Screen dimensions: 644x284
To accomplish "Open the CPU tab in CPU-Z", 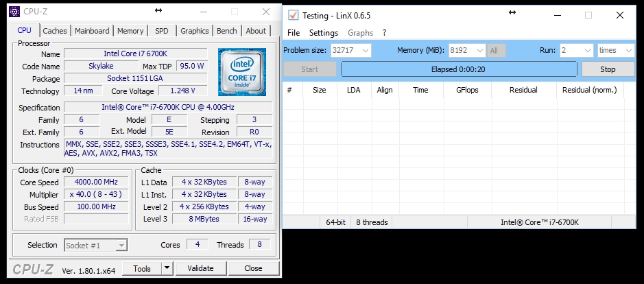I will coord(24,30).
